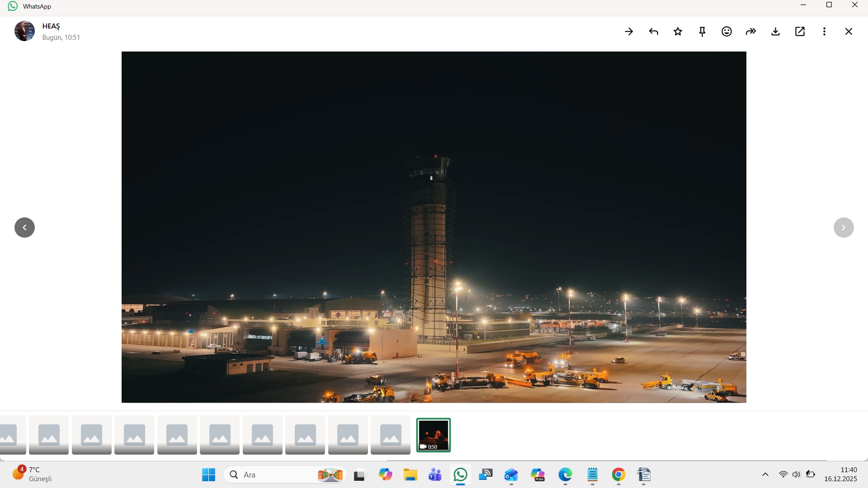868x488 pixels.
Task: Close the media viewer
Action: coord(849,32)
